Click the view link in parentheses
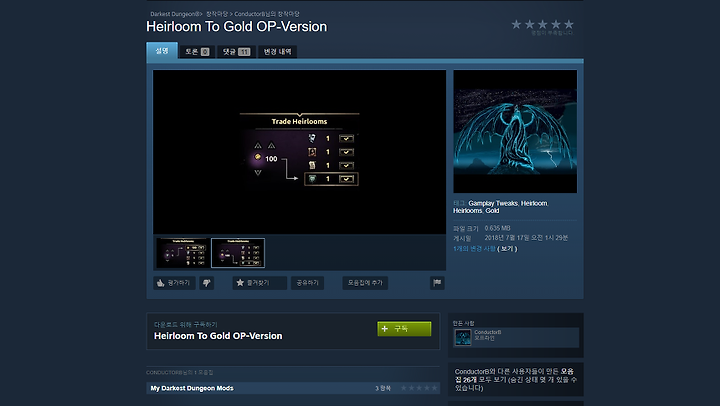Image resolution: width=720 pixels, height=406 pixels. 507,249
